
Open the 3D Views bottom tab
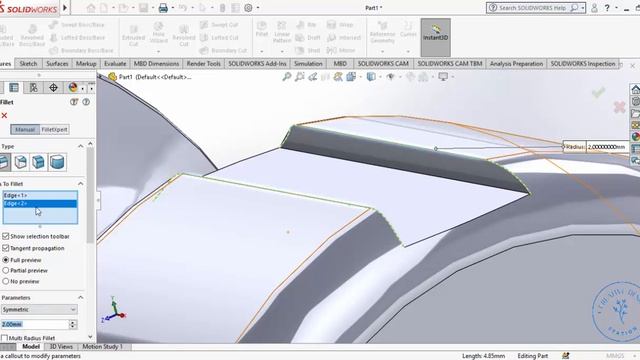click(x=61, y=347)
